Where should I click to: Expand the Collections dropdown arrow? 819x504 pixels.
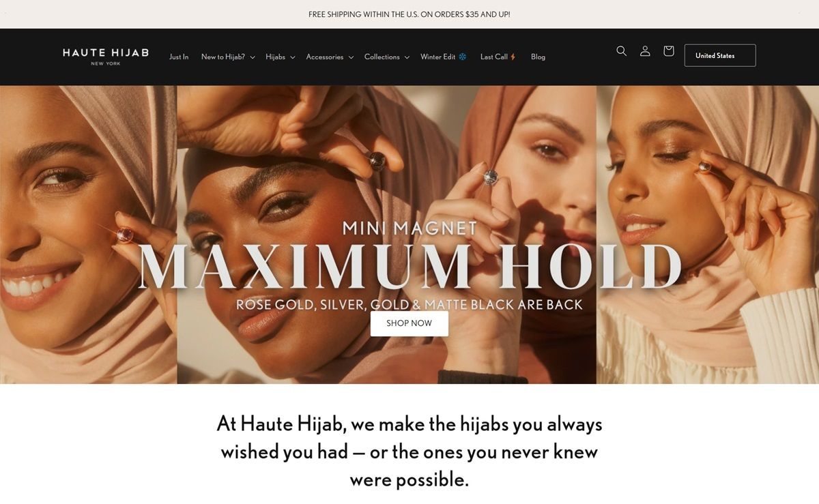tap(407, 57)
